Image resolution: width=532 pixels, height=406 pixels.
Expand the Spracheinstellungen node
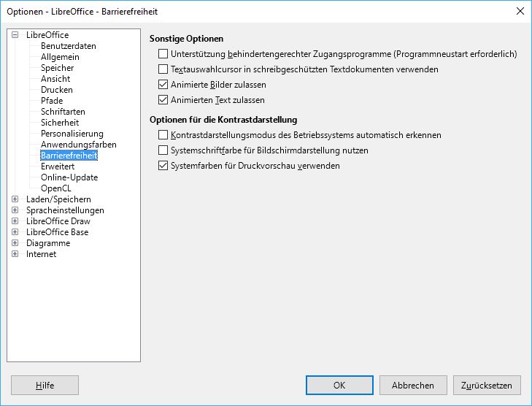pyautogui.click(x=15, y=210)
